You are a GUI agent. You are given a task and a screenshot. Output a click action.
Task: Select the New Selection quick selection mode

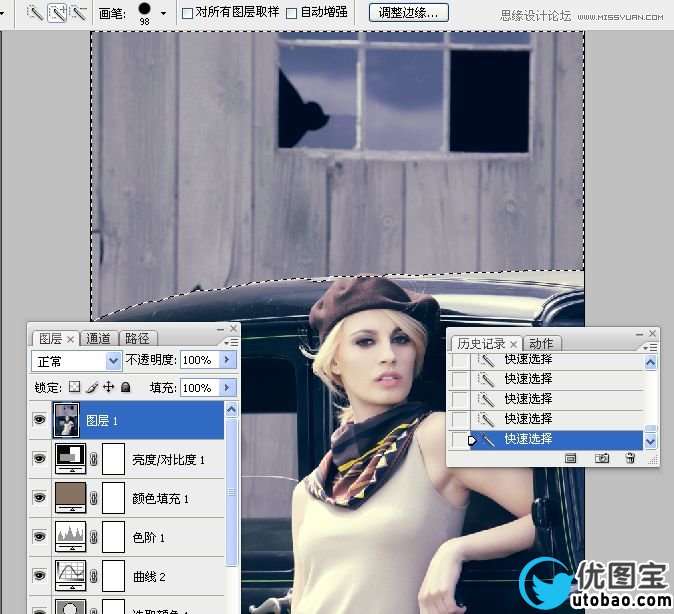click(35, 13)
